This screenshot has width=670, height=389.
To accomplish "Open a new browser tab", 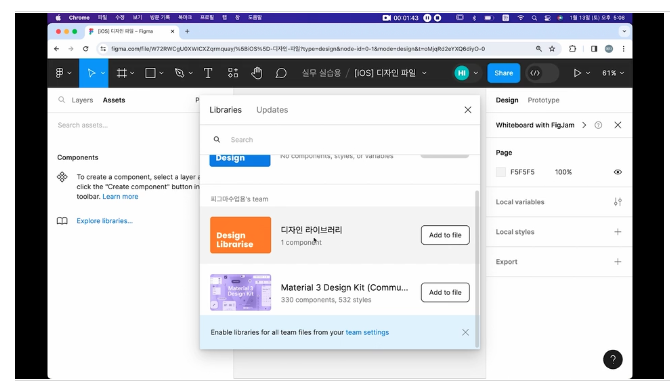I will (187, 31).
